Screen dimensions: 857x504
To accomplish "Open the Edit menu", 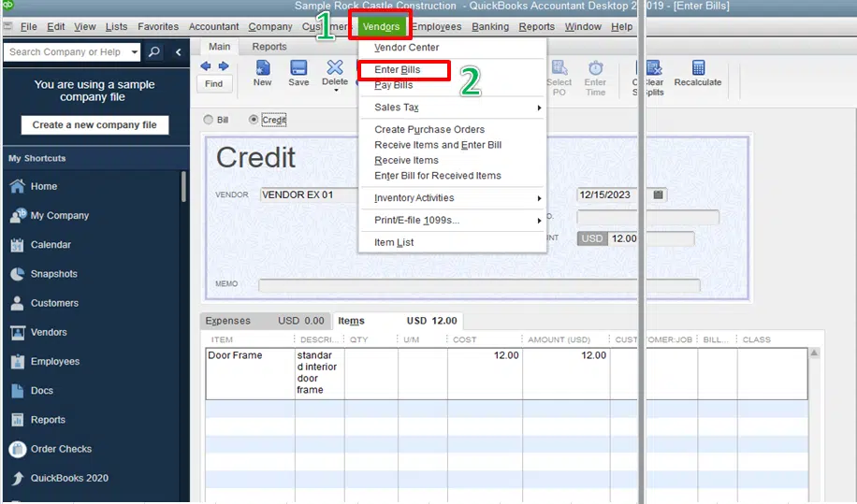I will tap(56, 27).
